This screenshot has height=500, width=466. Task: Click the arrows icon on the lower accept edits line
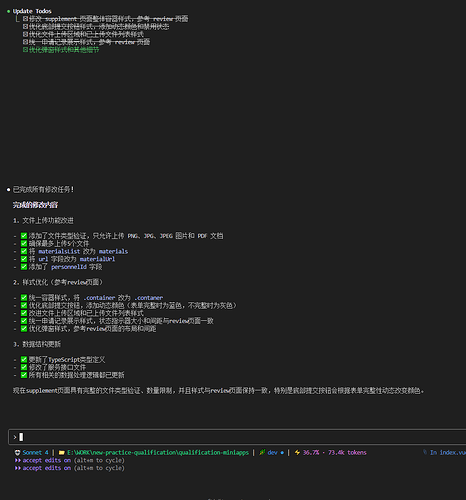17,468
